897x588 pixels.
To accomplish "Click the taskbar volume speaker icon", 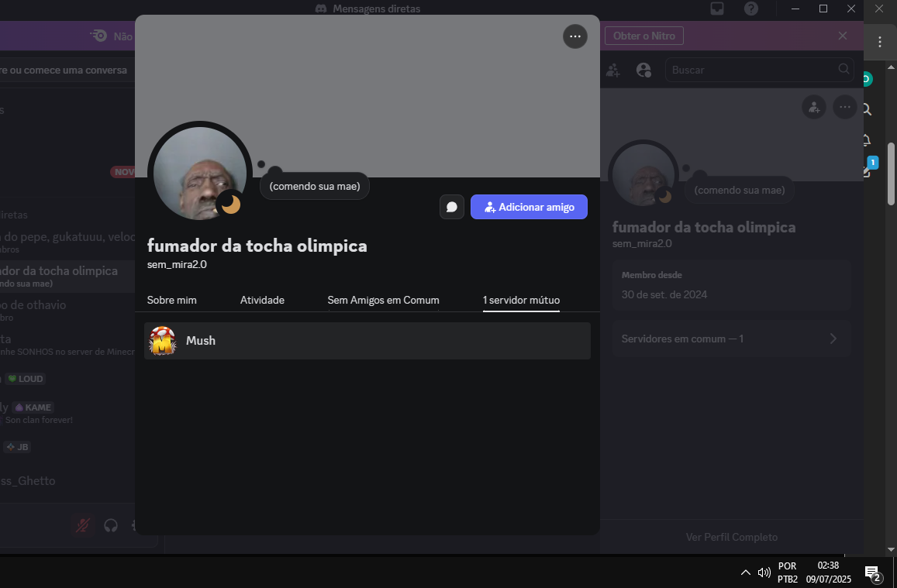I will pos(764,572).
